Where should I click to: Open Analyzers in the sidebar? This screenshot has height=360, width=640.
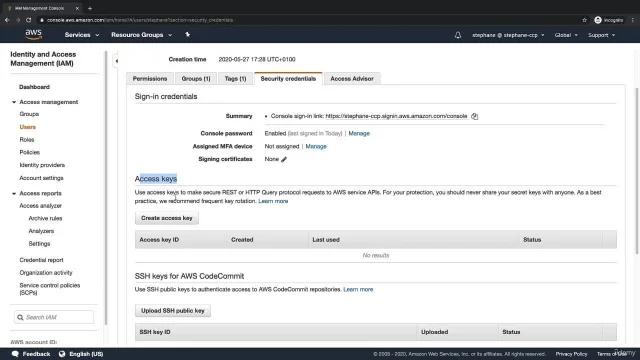click(41, 231)
